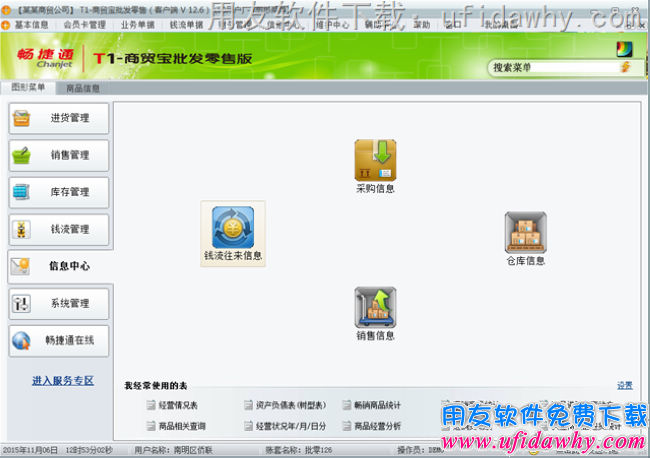Click the lightning search icon in search box
Screen dimensions: 650x458
pos(626,67)
